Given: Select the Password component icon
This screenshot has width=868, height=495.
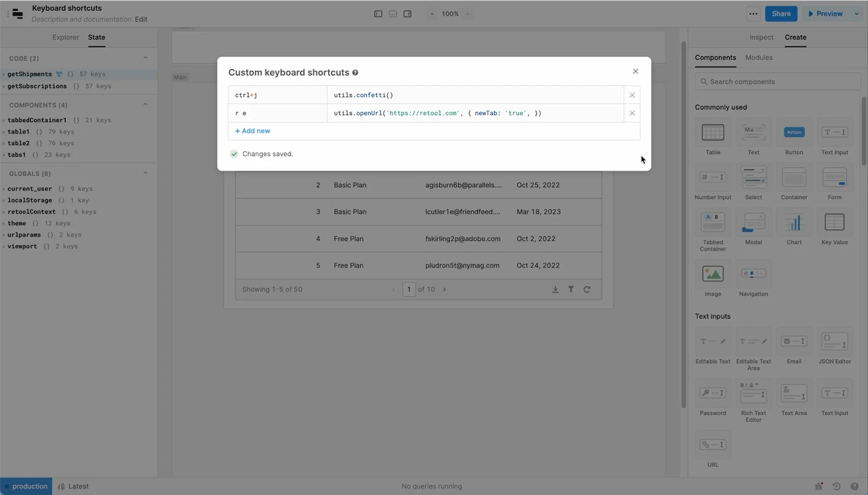Looking at the screenshot, I should [713, 393].
